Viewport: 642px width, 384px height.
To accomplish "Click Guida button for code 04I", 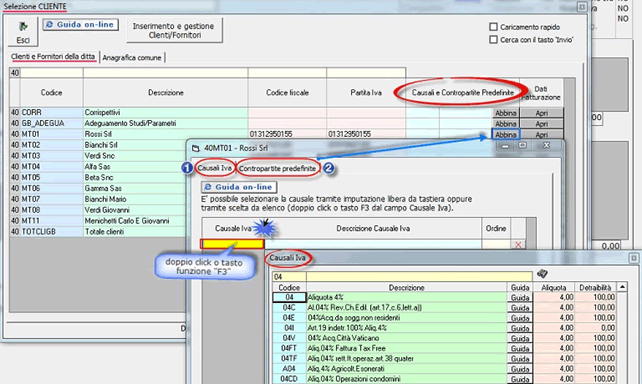I will 520,328.
